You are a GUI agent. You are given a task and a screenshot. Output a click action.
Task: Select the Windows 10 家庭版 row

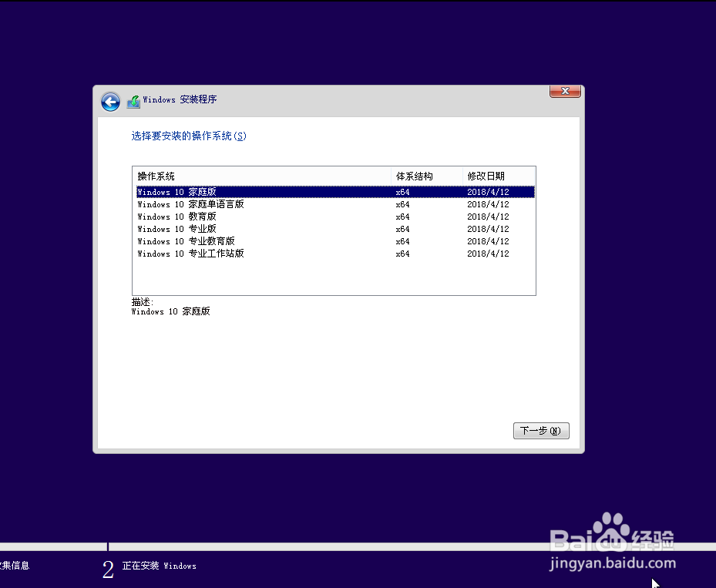335,192
